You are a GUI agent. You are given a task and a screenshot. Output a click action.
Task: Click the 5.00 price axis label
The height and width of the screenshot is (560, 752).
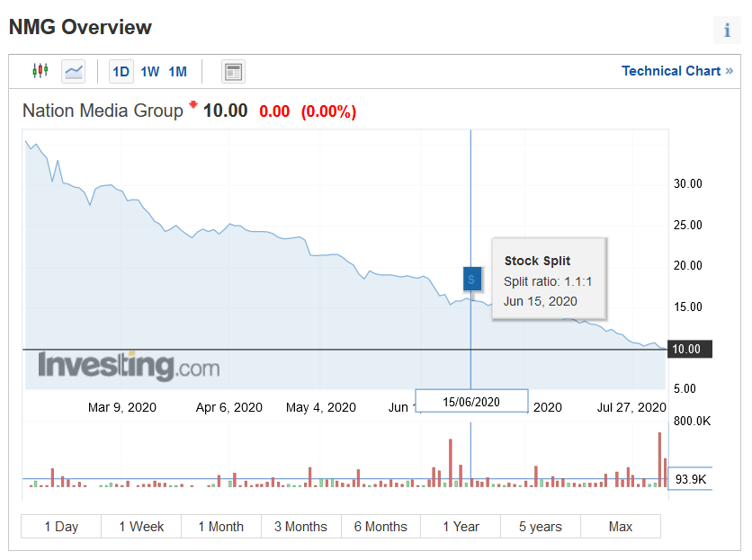click(x=685, y=389)
